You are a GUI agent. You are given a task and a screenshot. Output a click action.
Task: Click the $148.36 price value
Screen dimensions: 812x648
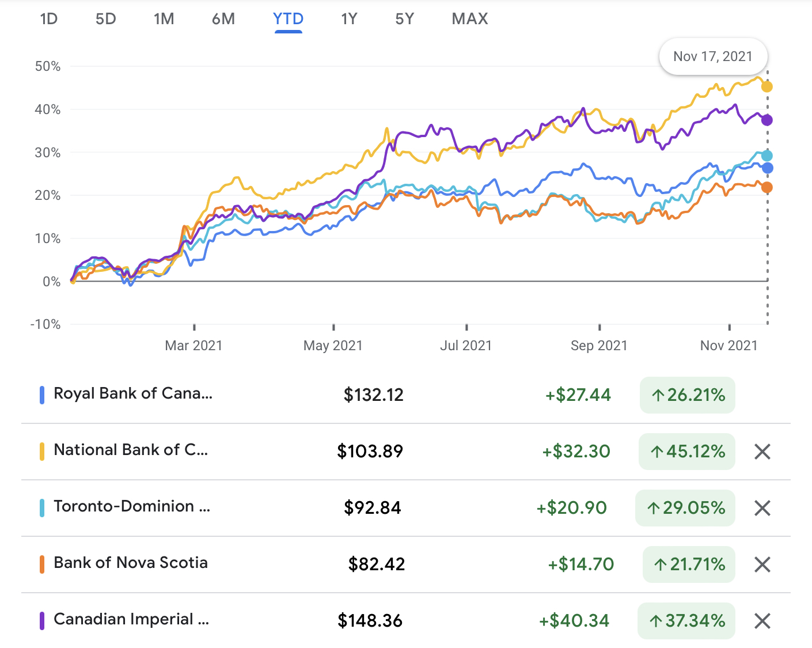(370, 621)
